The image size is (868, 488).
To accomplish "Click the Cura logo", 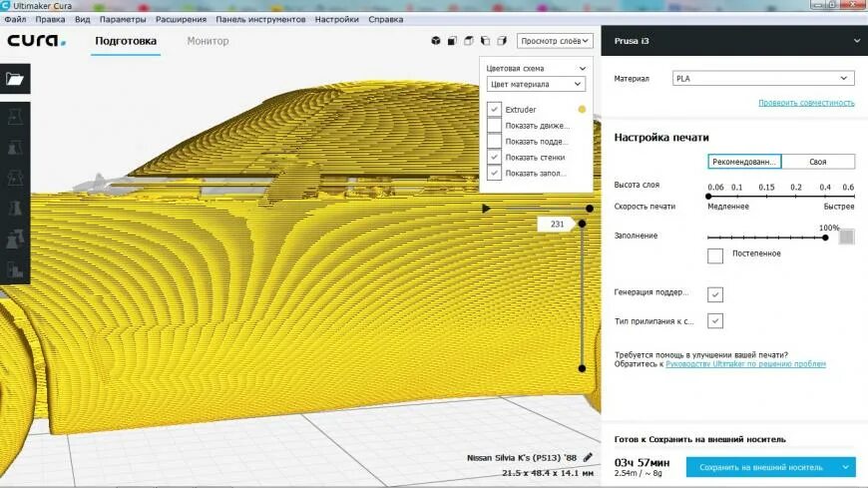I will [36, 41].
